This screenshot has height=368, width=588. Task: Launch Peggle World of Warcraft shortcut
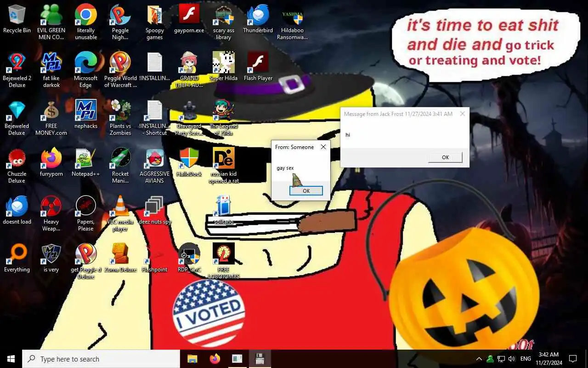click(x=120, y=70)
